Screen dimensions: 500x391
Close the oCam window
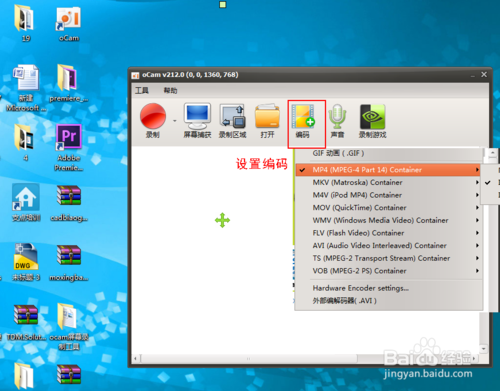(484, 75)
